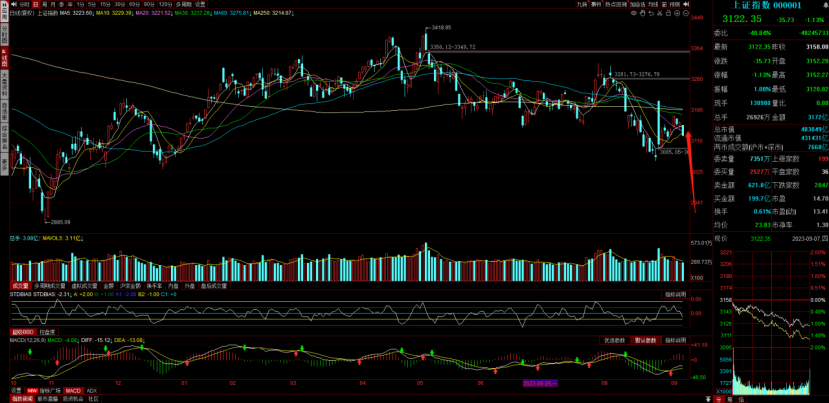Viewport: 829px width, 403px height.
Task: Click the undo arrow icon
Action: (651, 13)
